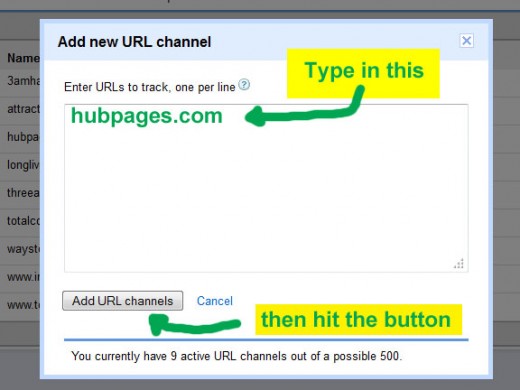
Task: Click the Add URL channels button
Action: coord(122,301)
